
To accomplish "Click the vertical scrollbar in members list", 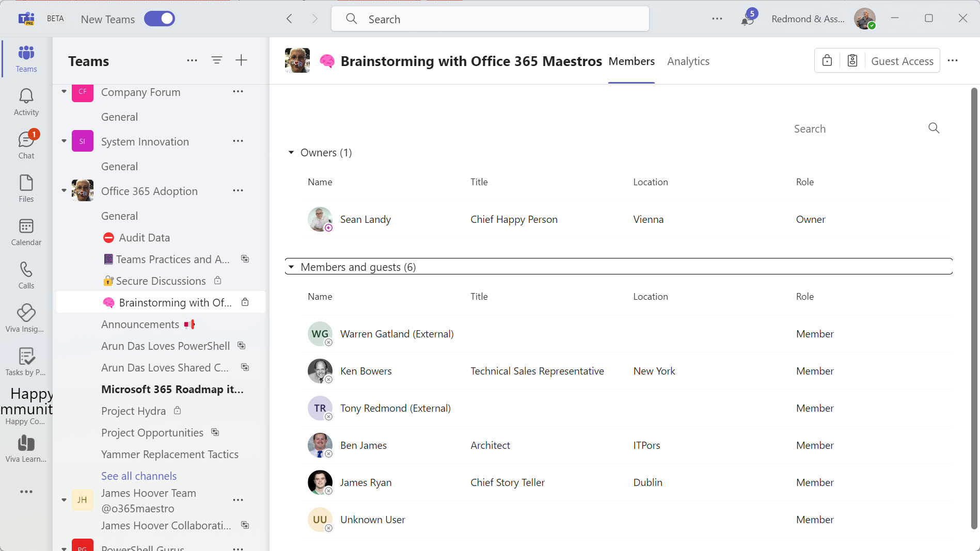I will [974, 310].
